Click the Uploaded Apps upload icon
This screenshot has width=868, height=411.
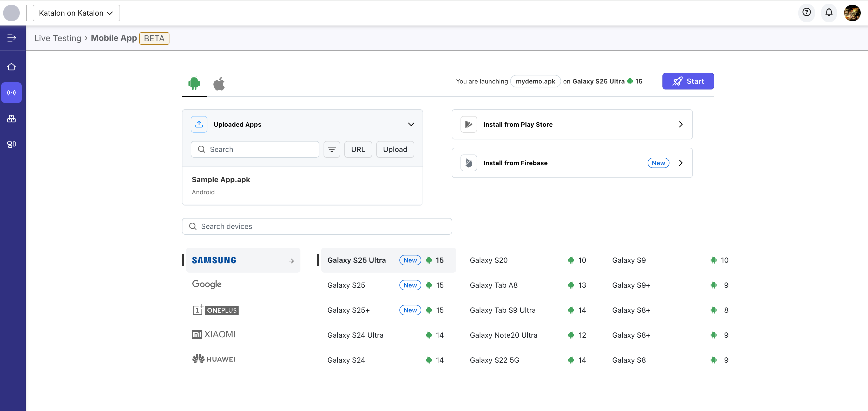199,124
